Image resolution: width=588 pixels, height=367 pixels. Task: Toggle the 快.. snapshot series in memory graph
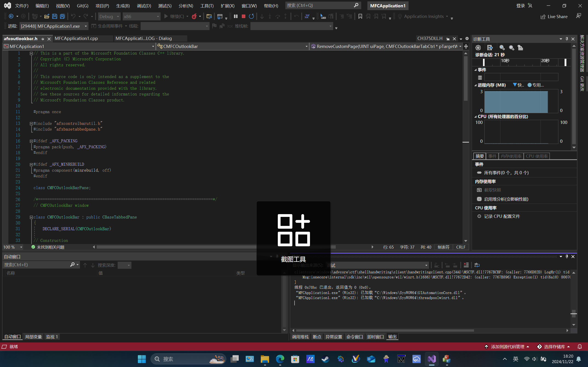click(x=518, y=85)
